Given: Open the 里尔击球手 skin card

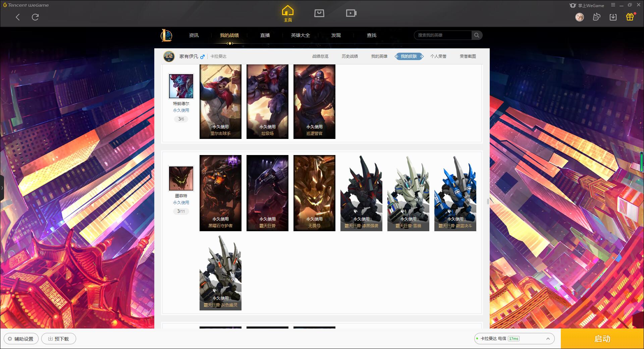Looking at the screenshot, I should pyautogui.click(x=220, y=102).
